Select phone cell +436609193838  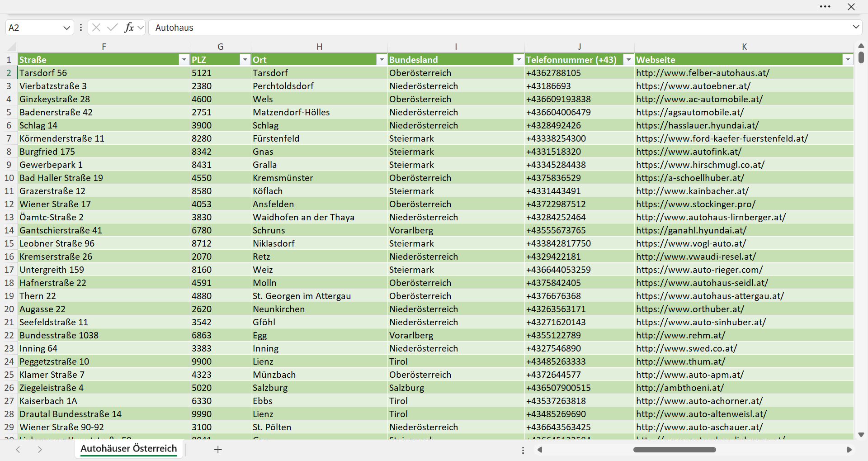580,99
